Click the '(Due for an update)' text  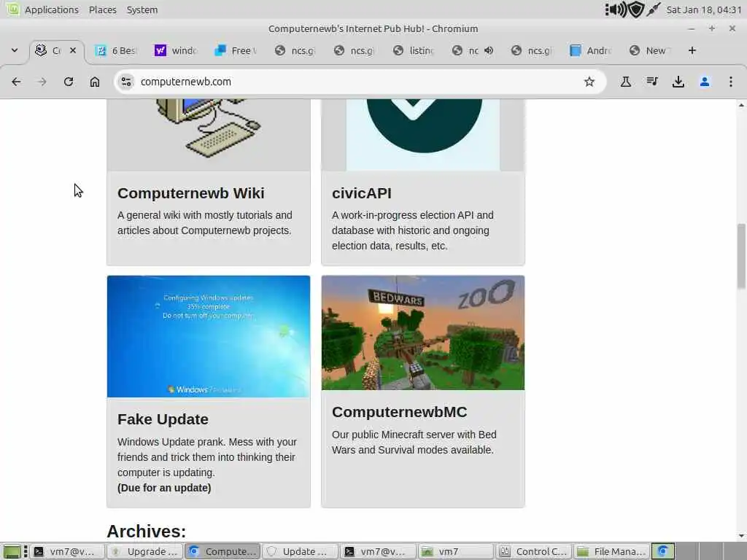164,488
